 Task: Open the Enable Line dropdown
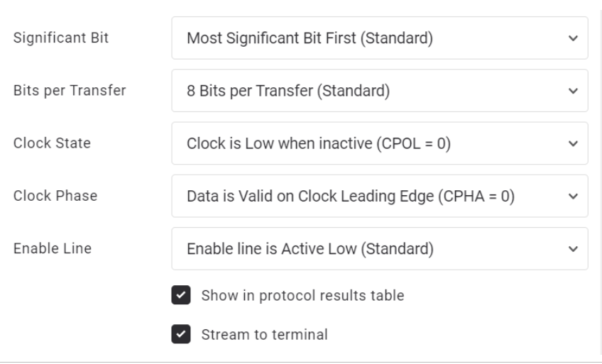tap(379, 248)
